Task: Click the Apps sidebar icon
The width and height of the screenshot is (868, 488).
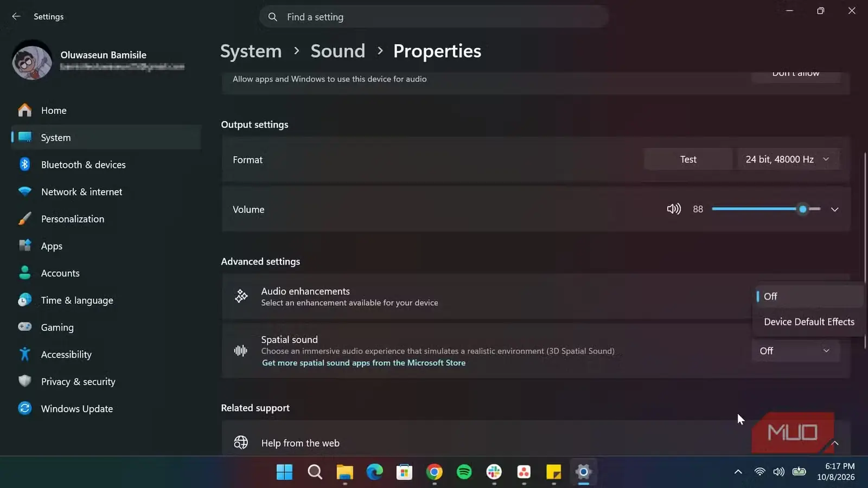Action: pos(24,246)
